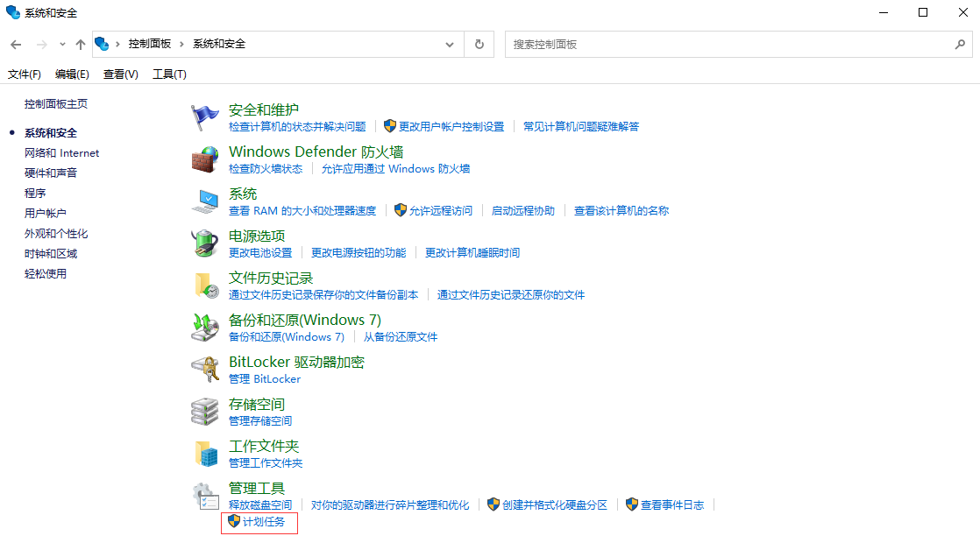Click the Storage Spaces drives icon
This screenshot has height=536, width=980.
click(x=204, y=412)
